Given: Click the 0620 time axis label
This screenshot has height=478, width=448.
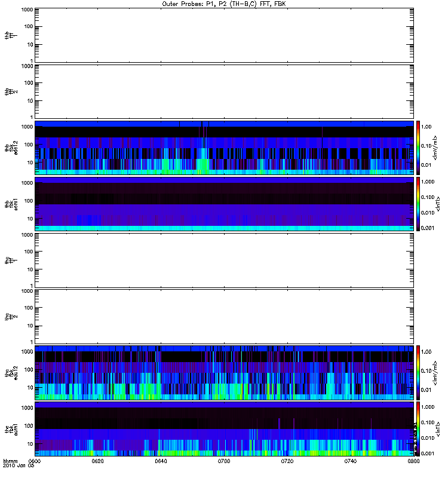Looking at the screenshot, I should point(97,461).
